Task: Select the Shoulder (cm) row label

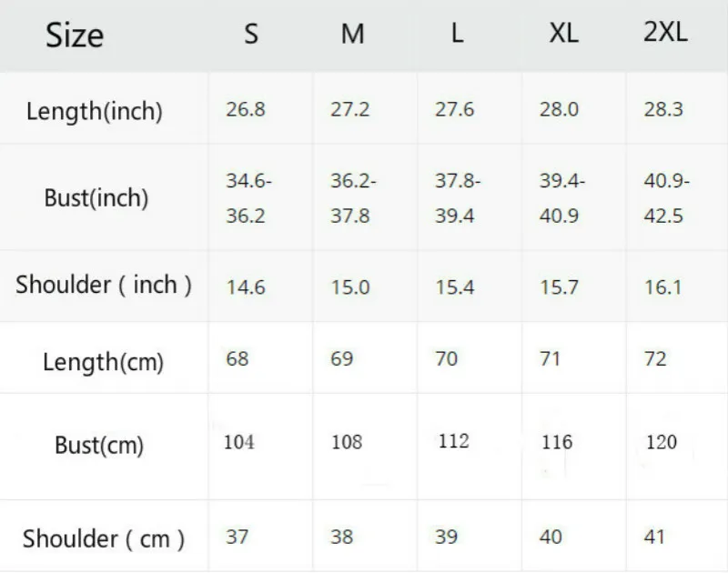Action: click(104, 538)
